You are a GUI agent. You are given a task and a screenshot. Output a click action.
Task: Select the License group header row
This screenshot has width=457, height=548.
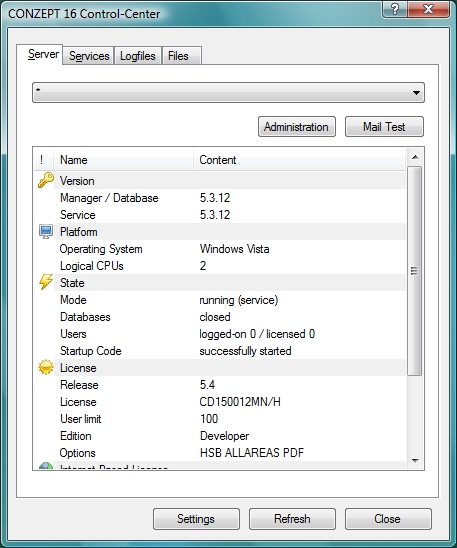[220, 368]
